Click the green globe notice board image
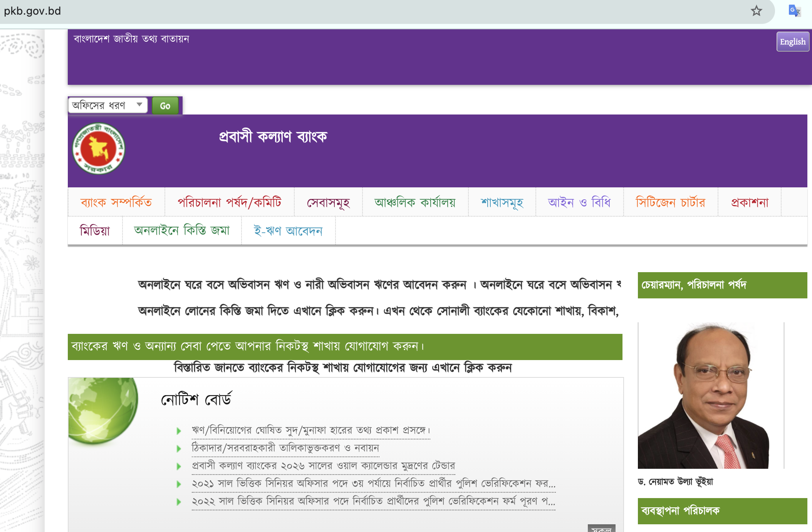Viewport: 812px width, 532px height. [103, 411]
